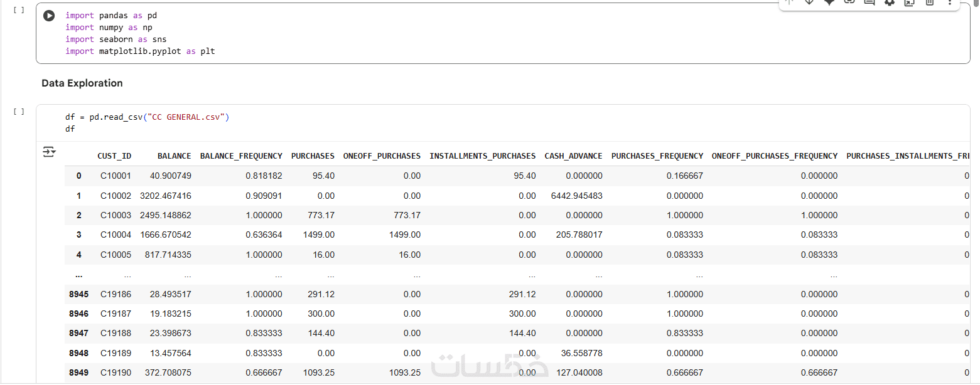Screen dimensions: 980x385
Task: Place cursor in the pd.read_csv code line
Action: click(x=148, y=117)
